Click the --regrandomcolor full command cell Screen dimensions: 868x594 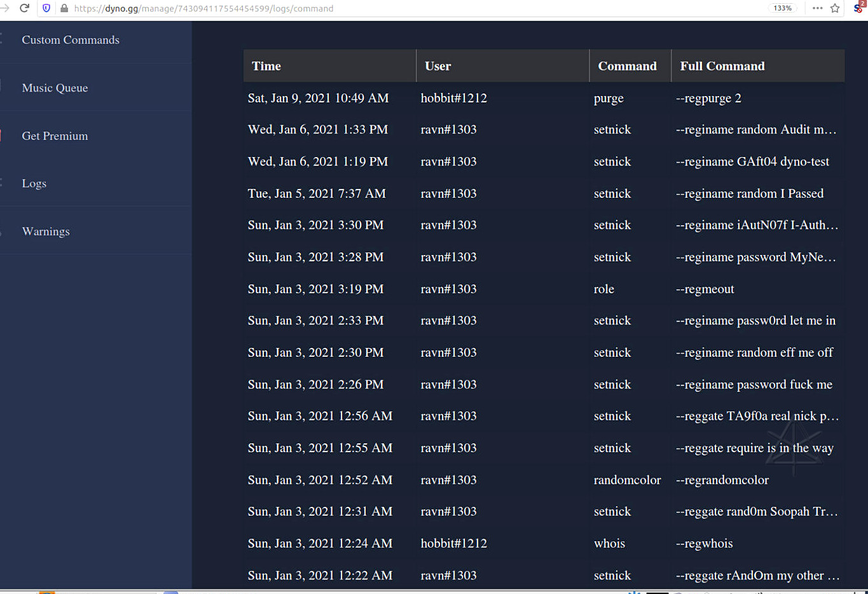[x=722, y=480]
